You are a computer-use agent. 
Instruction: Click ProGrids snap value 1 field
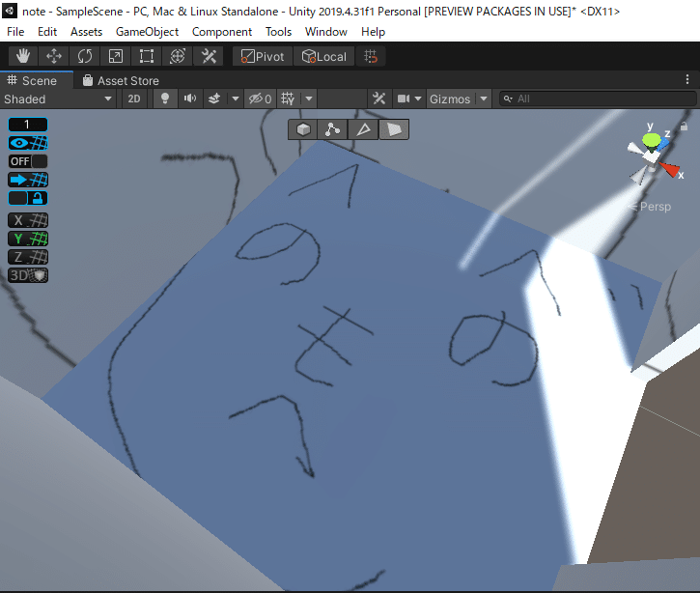coord(28,125)
